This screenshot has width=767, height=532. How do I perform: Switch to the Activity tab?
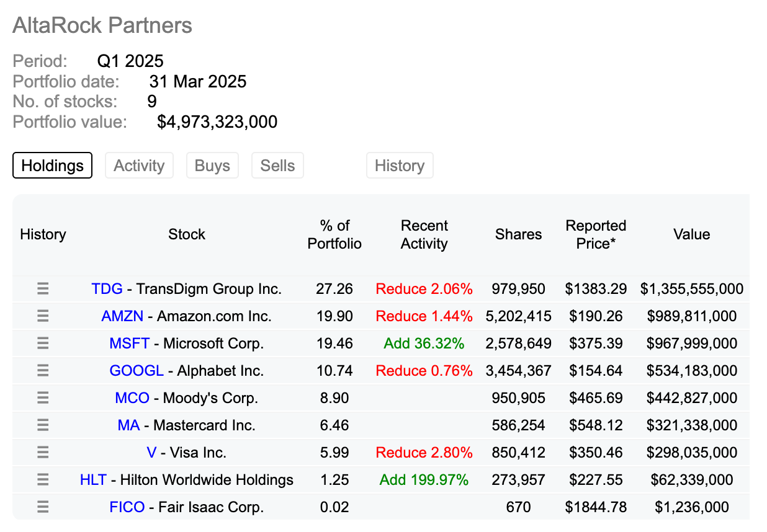[139, 166]
